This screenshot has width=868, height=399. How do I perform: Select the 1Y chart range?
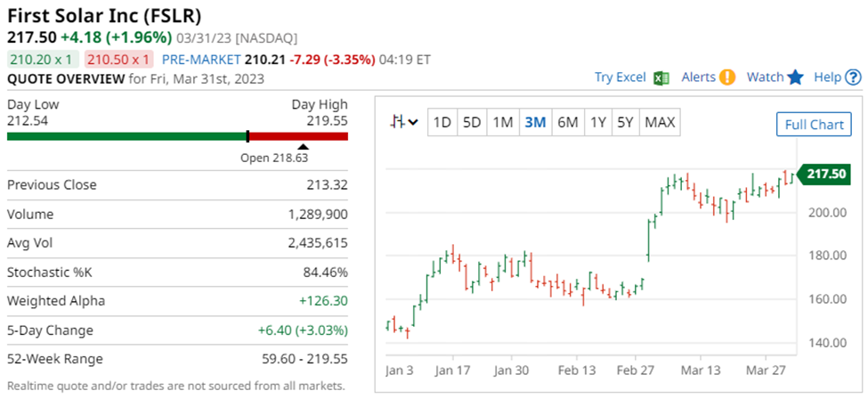597,122
